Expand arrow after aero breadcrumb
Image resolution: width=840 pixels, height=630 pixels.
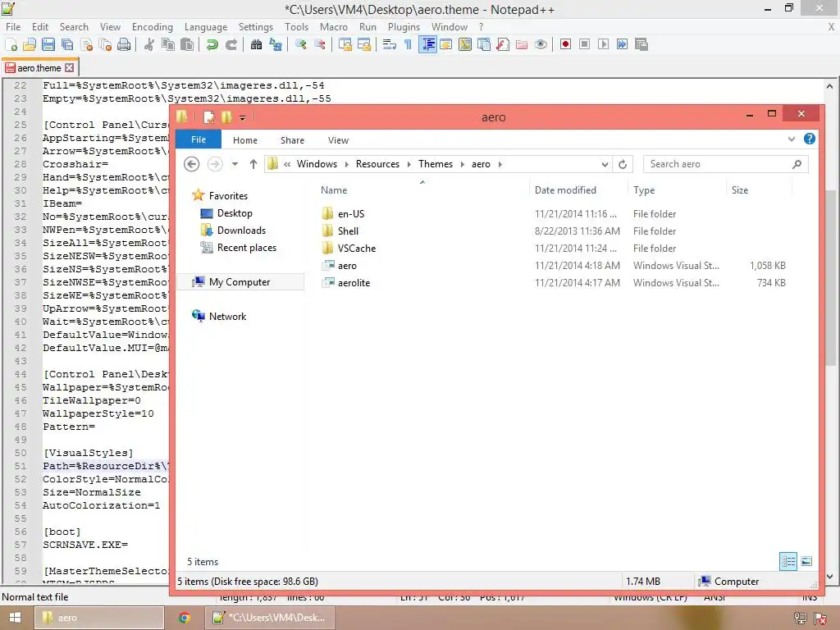click(x=500, y=164)
